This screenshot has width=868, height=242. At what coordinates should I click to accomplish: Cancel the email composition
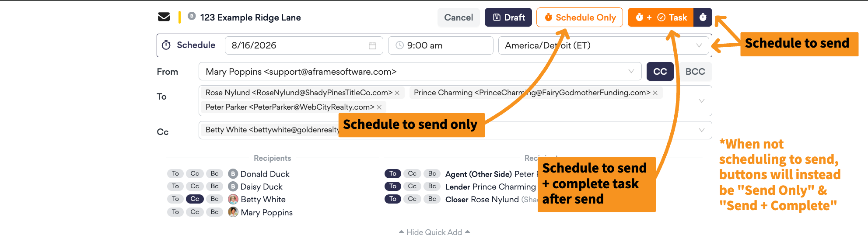pyautogui.click(x=458, y=17)
